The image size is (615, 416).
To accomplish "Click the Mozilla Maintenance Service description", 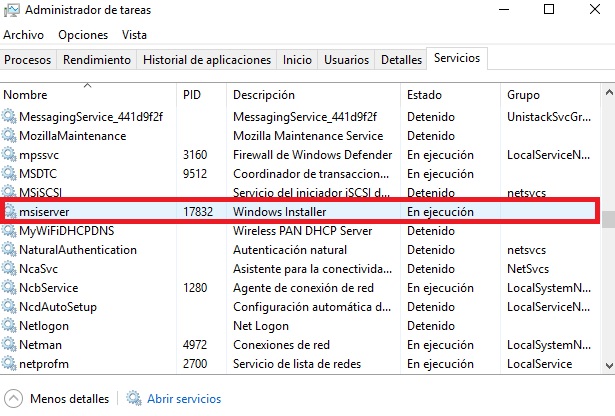I will point(308,136).
